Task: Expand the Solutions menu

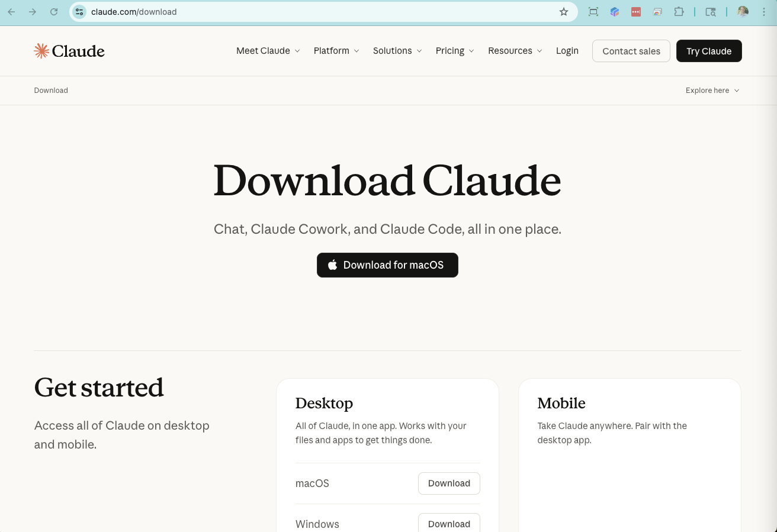Action: pyautogui.click(x=397, y=51)
